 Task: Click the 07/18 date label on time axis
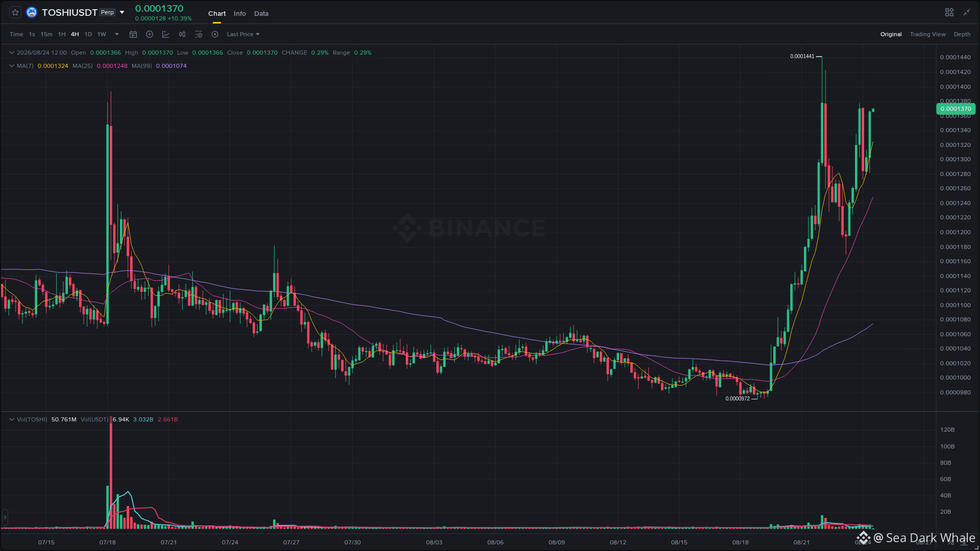click(x=108, y=542)
